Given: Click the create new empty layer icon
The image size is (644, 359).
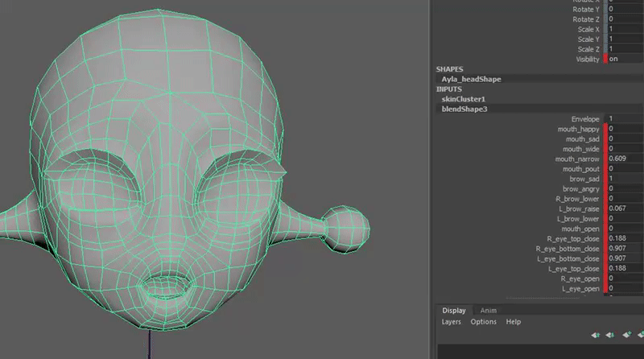Looking at the screenshot, I should [x=625, y=334].
